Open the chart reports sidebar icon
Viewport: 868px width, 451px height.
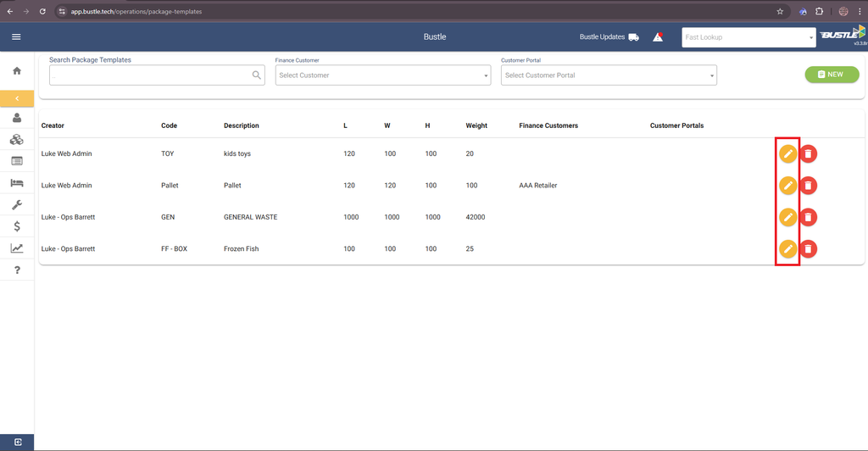[17, 248]
